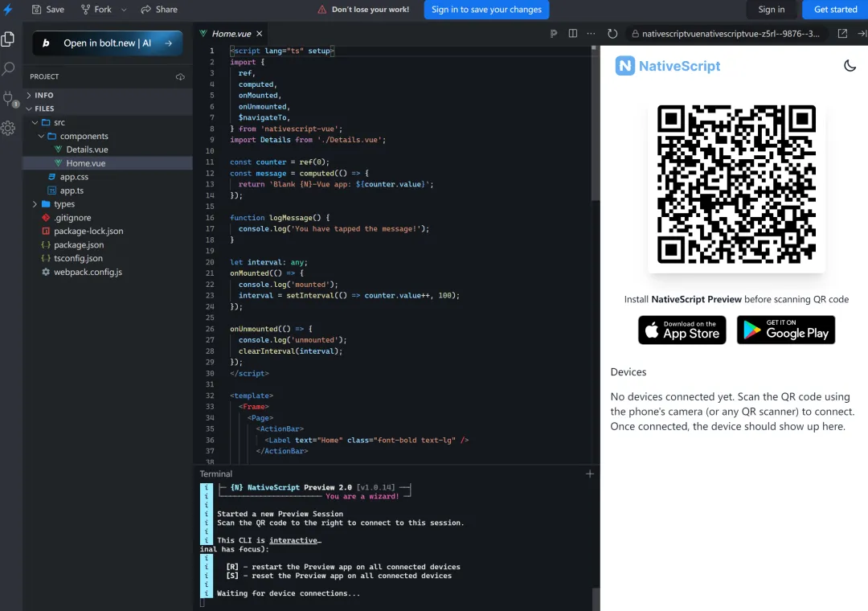Open Details.vue file
868x611 pixels.
tap(108, 150)
